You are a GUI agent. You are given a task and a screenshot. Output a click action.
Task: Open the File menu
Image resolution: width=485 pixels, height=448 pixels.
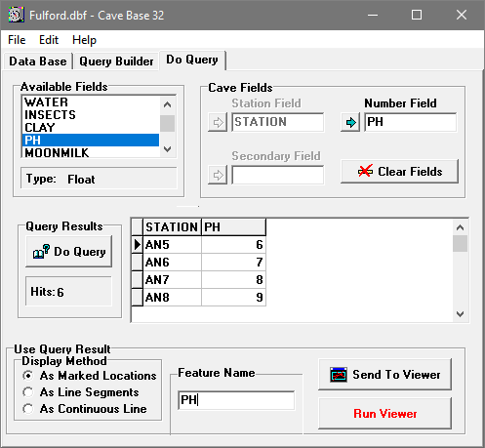point(17,40)
